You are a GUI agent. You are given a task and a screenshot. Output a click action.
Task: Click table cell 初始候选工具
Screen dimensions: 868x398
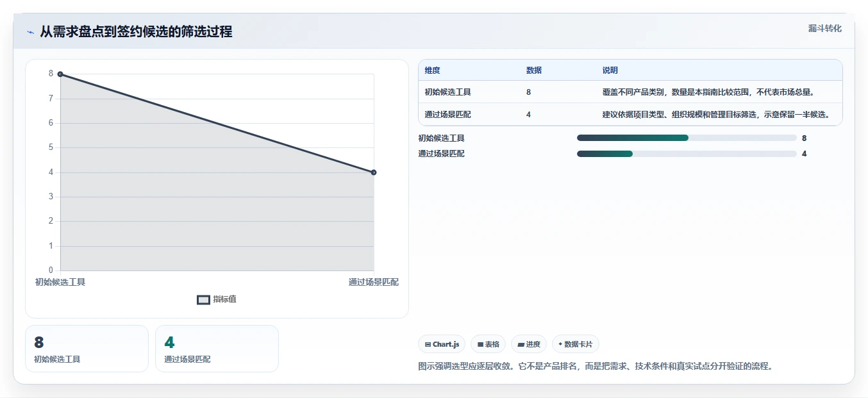point(447,92)
